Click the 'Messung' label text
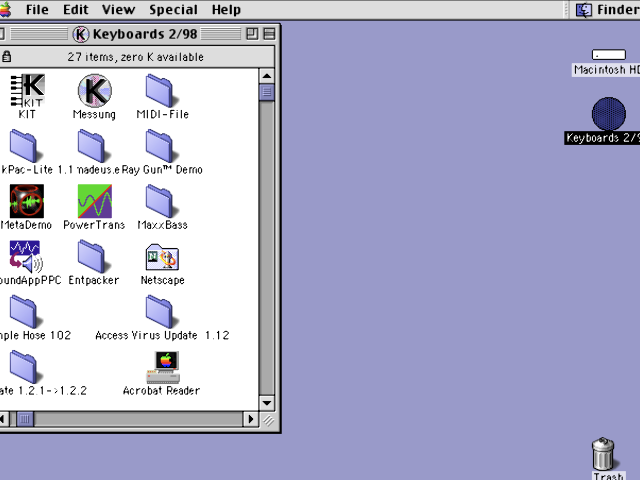 [94, 115]
